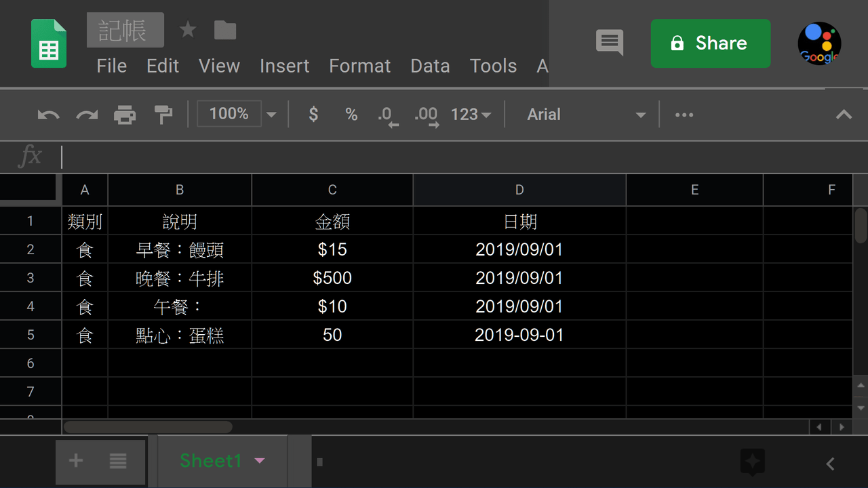This screenshot has height=488, width=868.
Task: Move the document using folder icon
Action: click(225, 30)
